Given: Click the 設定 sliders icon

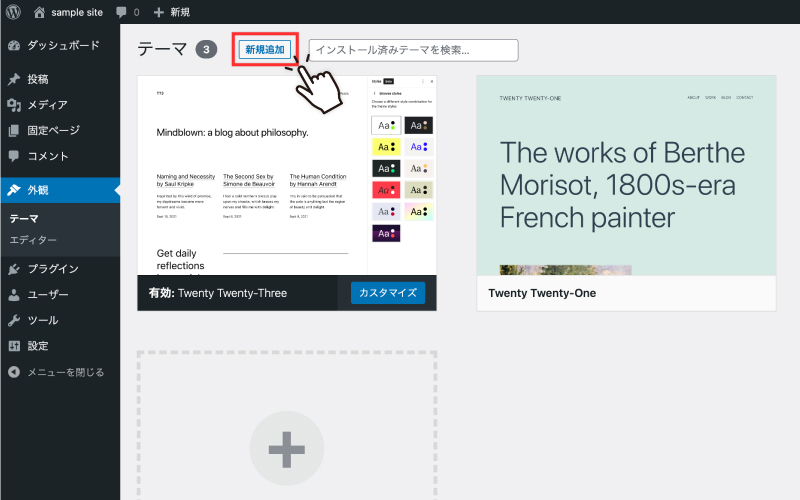Looking at the screenshot, I should point(14,346).
